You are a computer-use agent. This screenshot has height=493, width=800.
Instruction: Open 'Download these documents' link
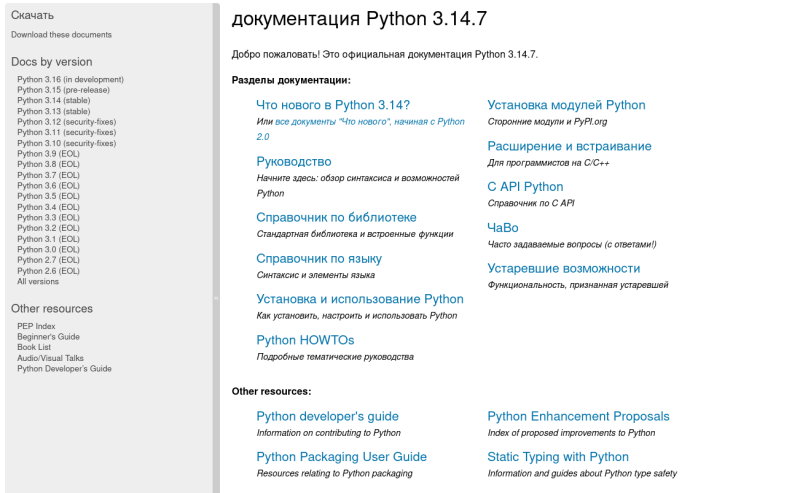pyautogui.click(x=61, y=35)
